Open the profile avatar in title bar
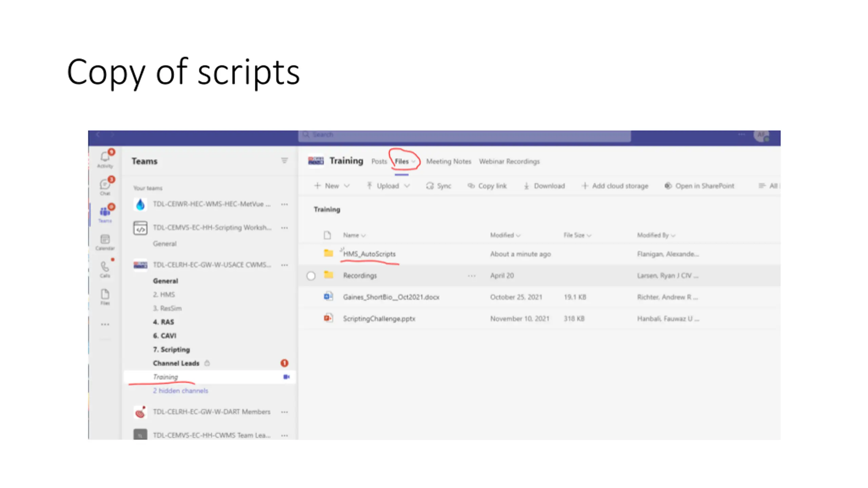The image size is (868, 488). point(762,135)
